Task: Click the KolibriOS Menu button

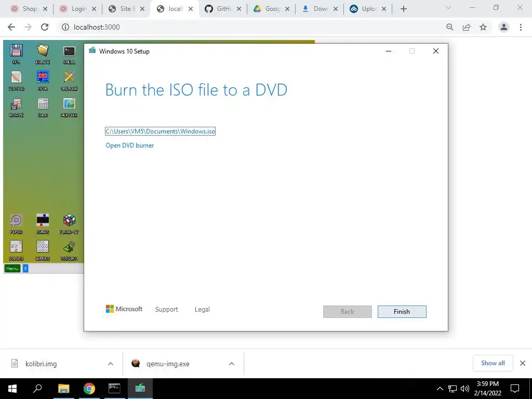Action: [12, 269]
